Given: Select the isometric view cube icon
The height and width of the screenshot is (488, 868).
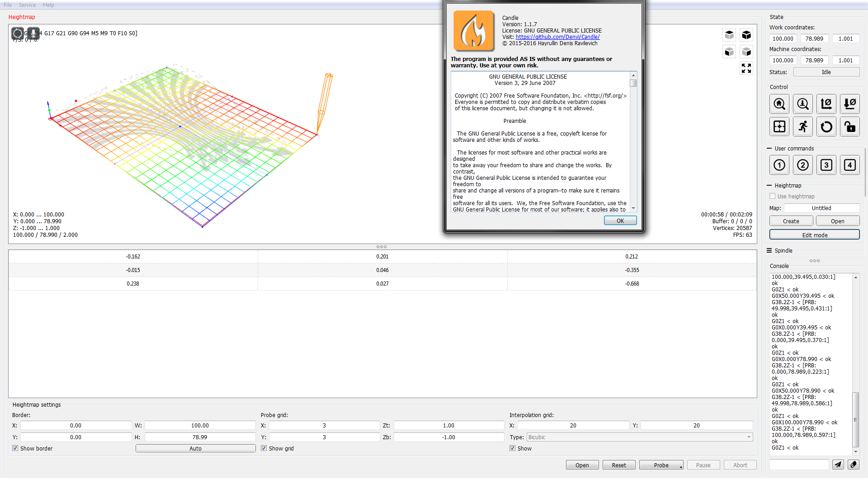Looking at the screenshot, I should click(746, 35).
